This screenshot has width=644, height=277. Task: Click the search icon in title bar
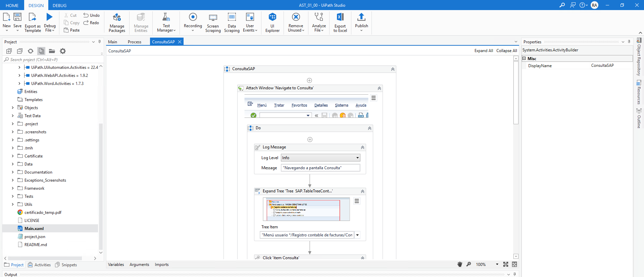(x=562, y=5)
